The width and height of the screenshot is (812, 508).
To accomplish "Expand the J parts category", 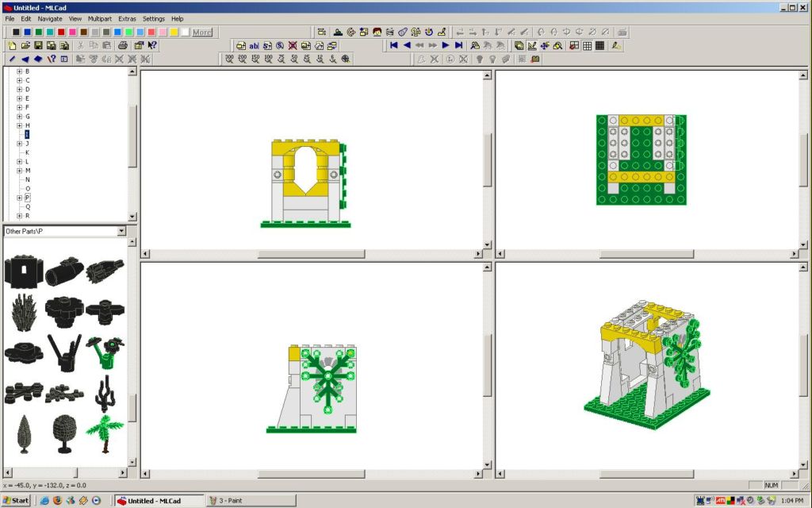I will [19, 144].
